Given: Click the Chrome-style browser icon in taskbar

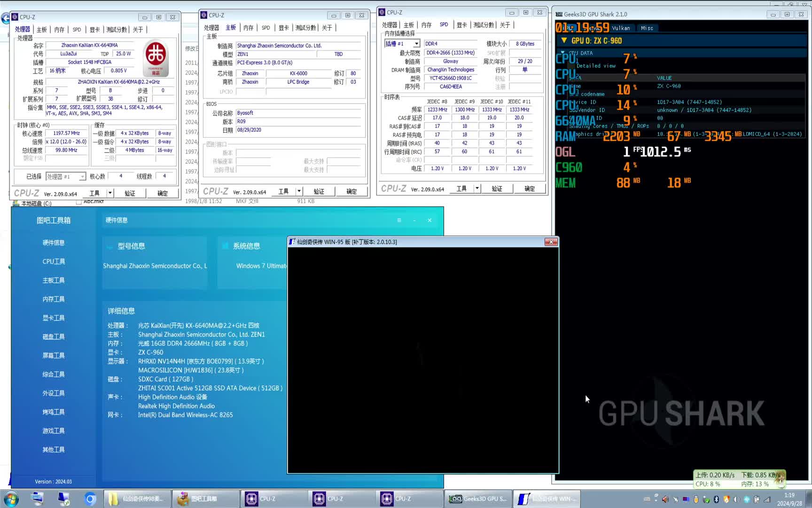Looking at the screenshot, I should pos(90,499).
